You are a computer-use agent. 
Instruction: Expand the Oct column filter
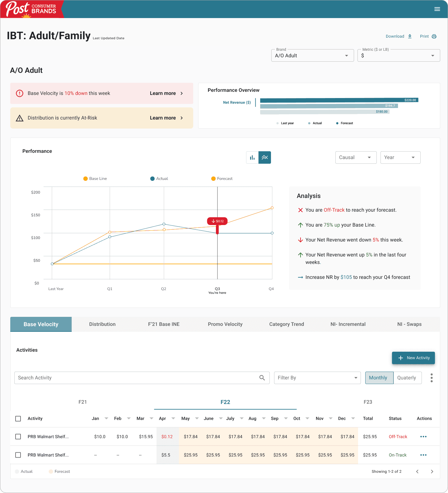(x=307, y=419)
